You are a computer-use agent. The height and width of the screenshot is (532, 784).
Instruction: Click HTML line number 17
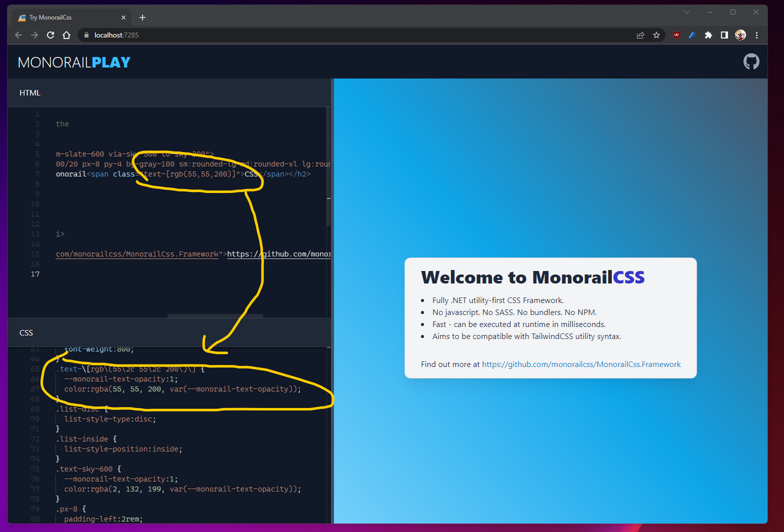[x=35, y=274]
